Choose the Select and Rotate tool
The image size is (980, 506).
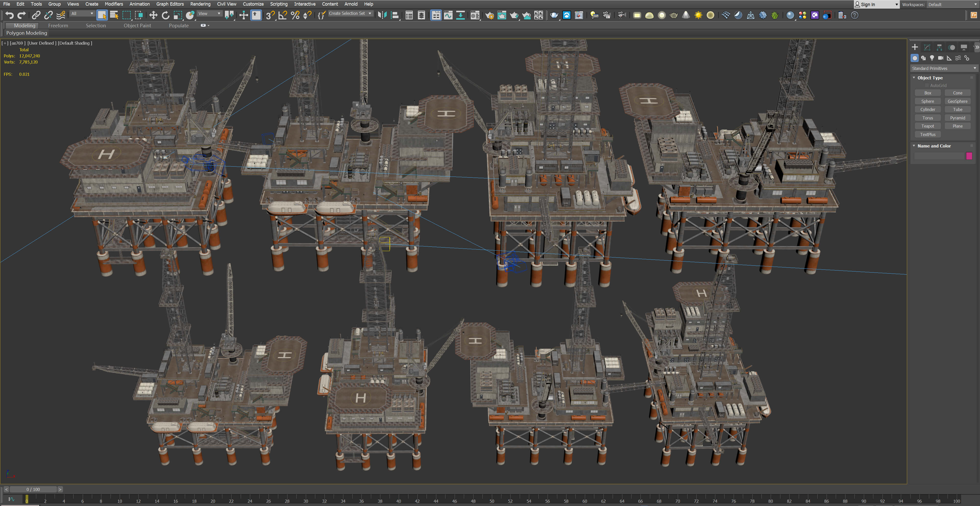165,15
